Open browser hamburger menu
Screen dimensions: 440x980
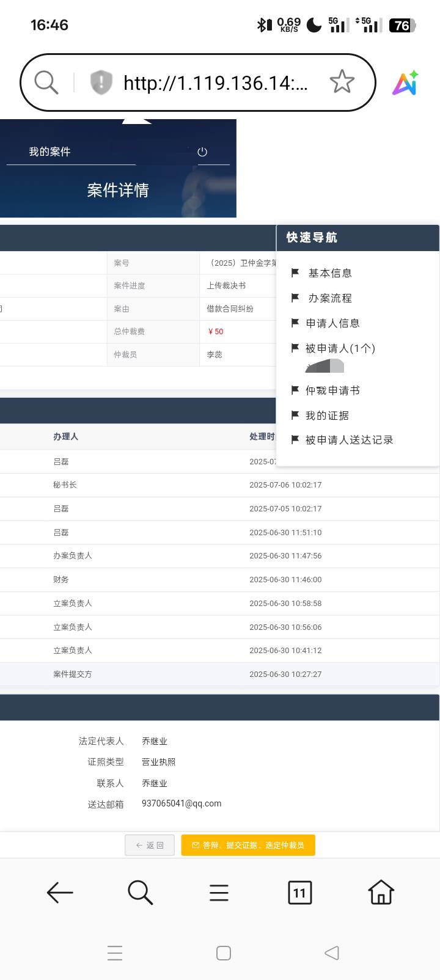click(219, 893)
